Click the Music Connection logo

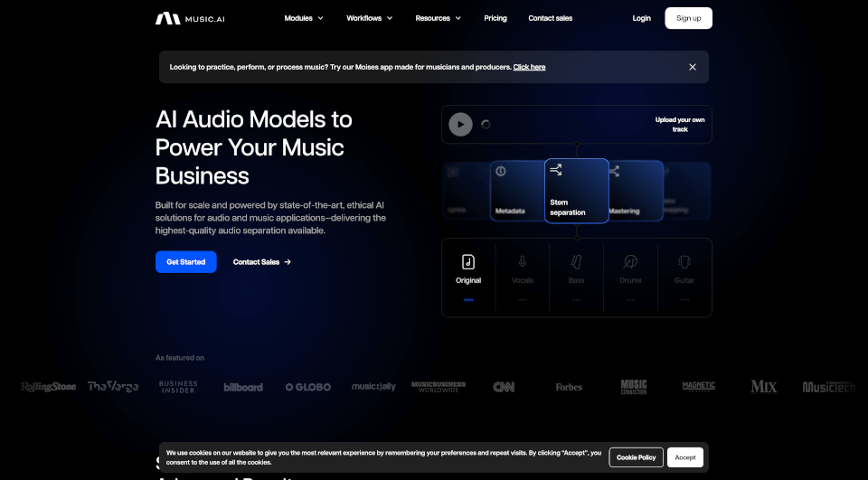(x=634, y=386)
